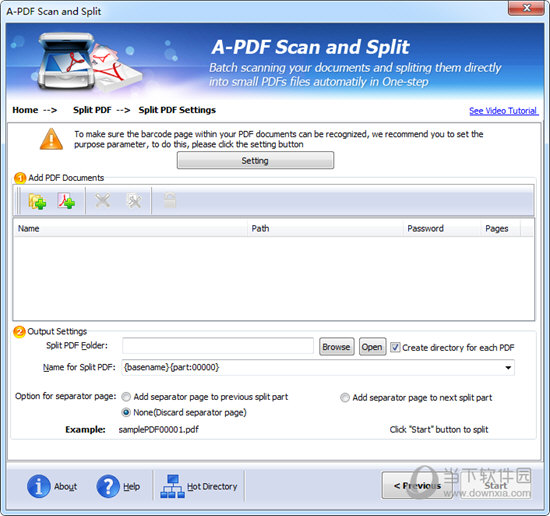Click the Remove all files icon
Viewport: 550px width, 516px height.
[134, 201]
